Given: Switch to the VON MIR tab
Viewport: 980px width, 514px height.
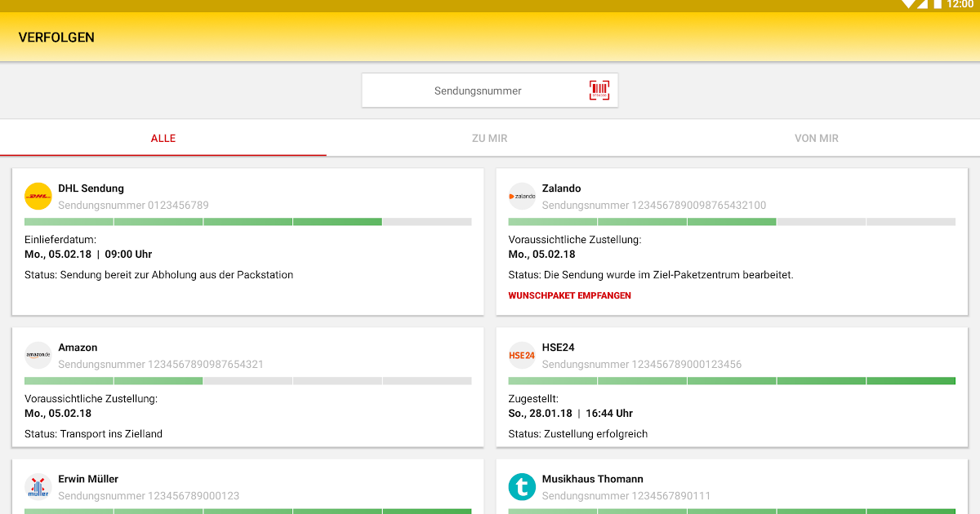Looking at the screenshot, I should [x=817, y=139].
